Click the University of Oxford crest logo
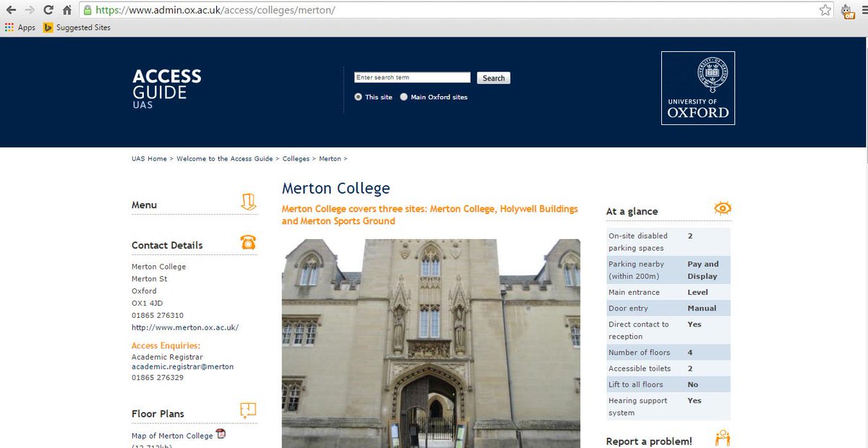This screenshot has height=448, width=868. click(698, 88)
